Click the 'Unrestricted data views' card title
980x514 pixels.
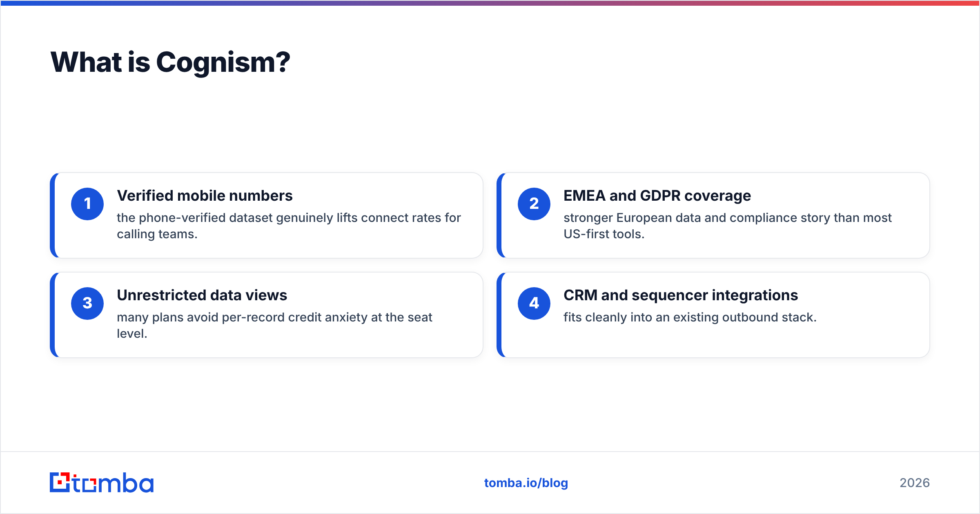pyautogui.click(x=202, y=295)
